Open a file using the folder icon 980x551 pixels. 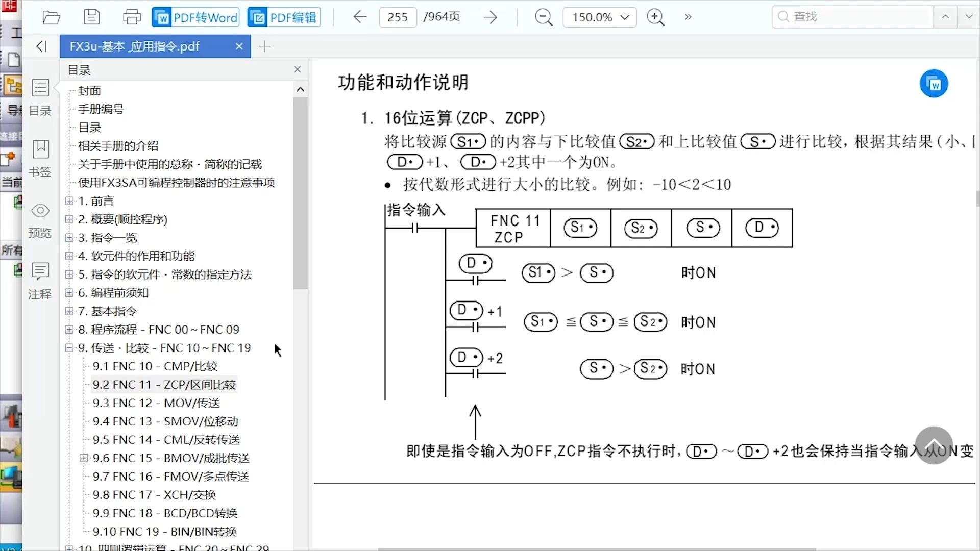pyautogui.click(x=51, y=17)
